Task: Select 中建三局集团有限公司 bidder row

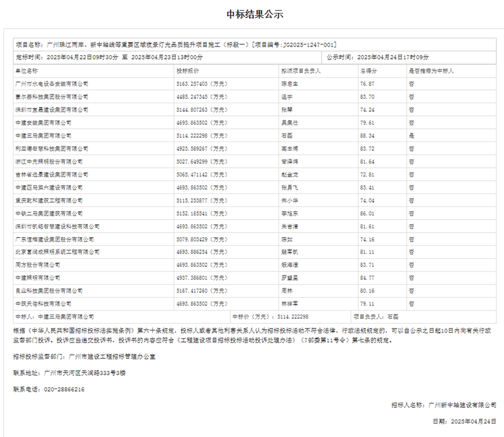Action: tap(45, 135)
